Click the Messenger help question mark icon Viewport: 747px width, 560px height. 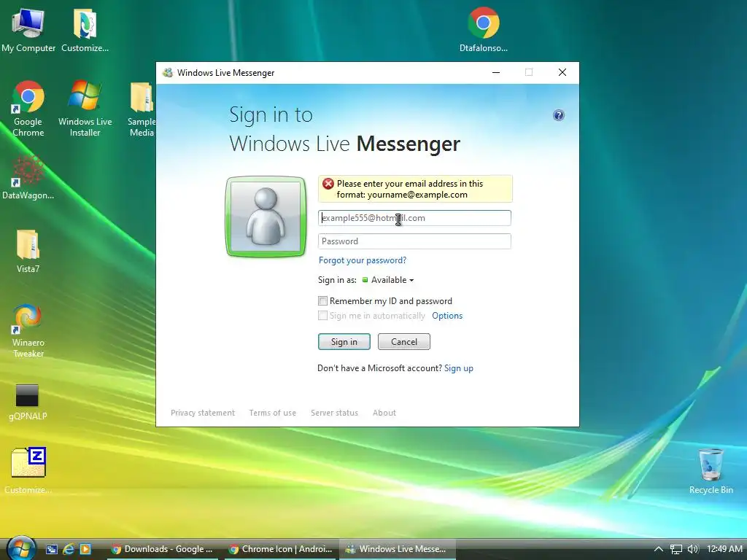pos(558,115)
